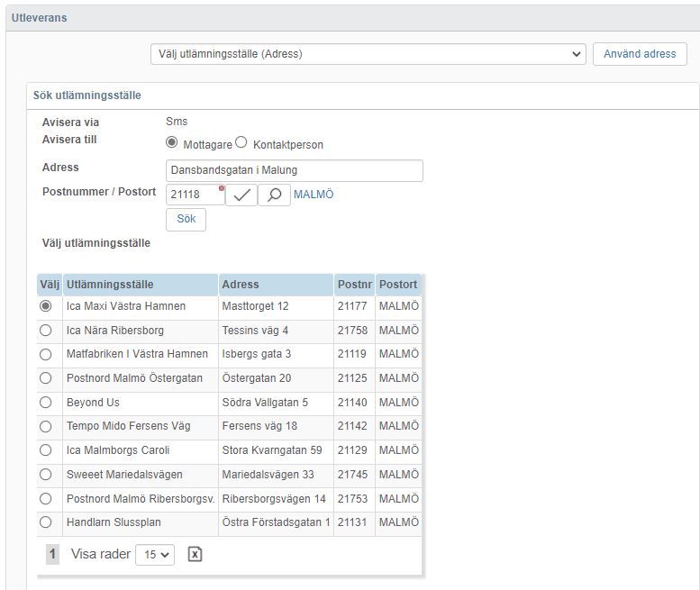Screen dimensions: 700x590
Task: Go to page 1 of results
Action: (52, 554)
